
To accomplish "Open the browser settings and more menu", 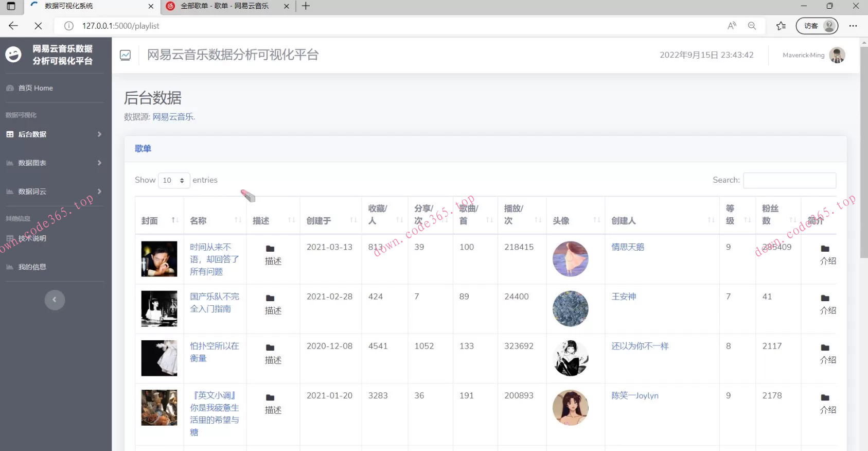I will click(x=853, y=26).
